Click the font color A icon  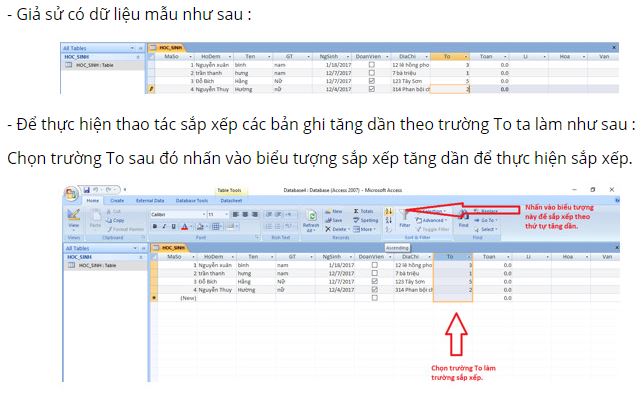click(x=184, y=226)
